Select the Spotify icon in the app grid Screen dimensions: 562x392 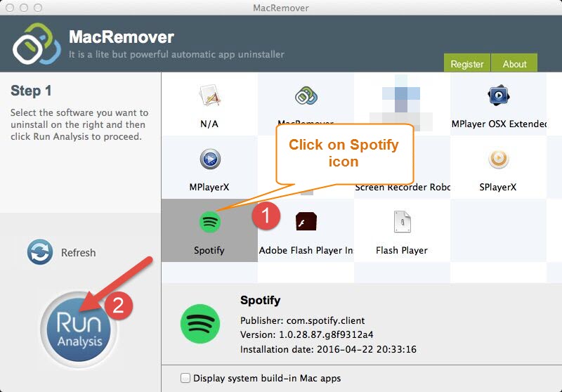[x=209, y=222]
